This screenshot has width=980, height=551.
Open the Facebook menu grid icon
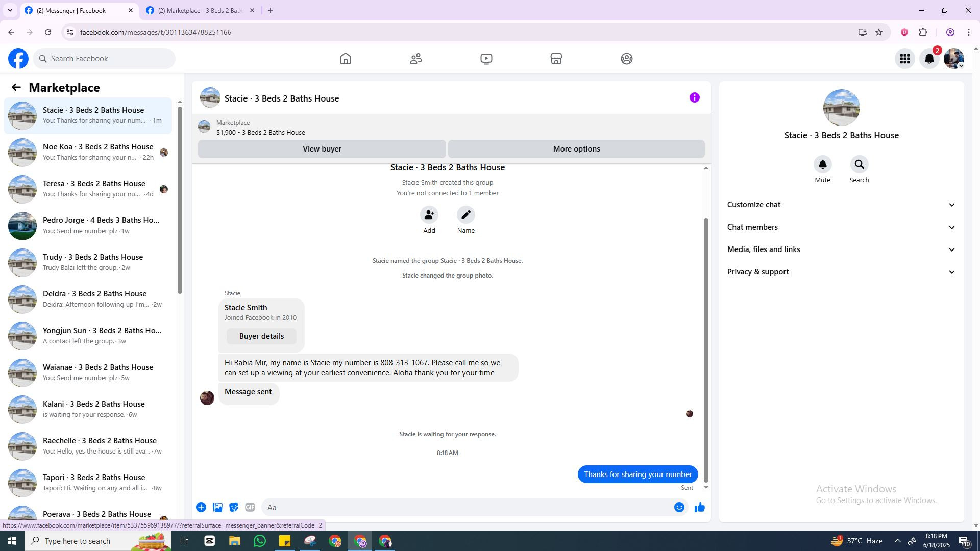pyautogui.click(x=905, y=59)
